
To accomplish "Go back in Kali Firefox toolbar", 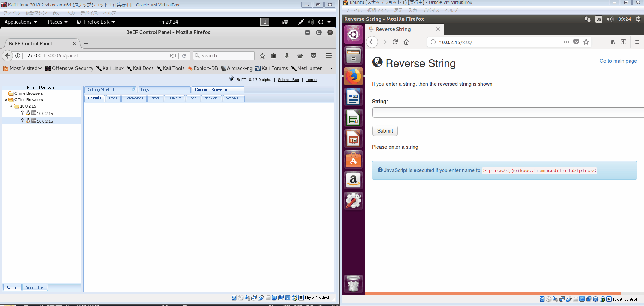I will tap(7, 56).
